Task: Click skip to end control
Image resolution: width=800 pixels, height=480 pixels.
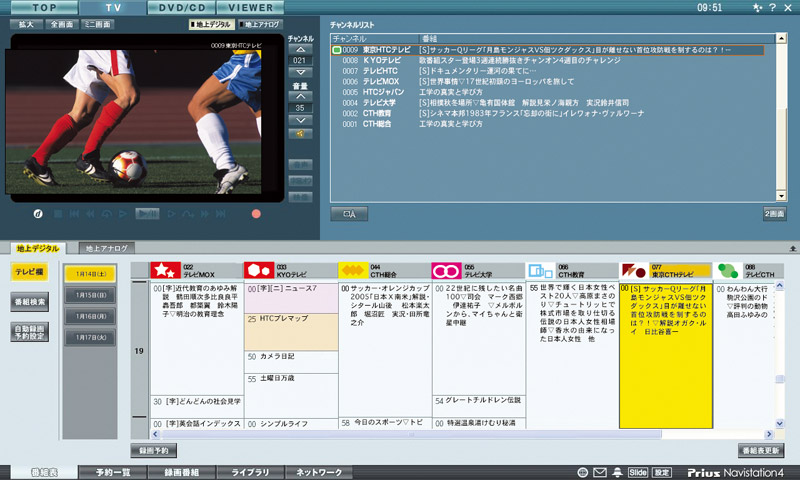Action: [x=220, y=214]
